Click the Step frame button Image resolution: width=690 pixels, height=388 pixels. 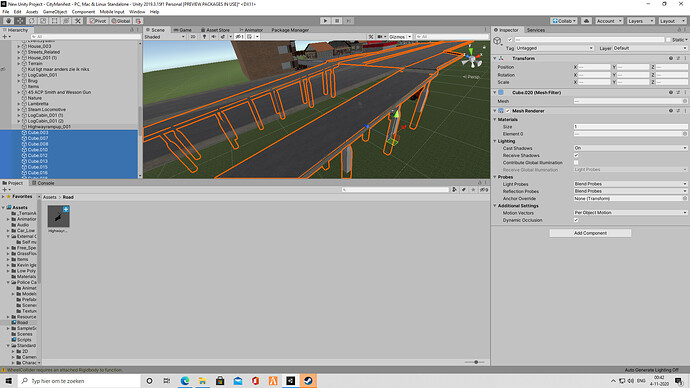click(349, 21)
